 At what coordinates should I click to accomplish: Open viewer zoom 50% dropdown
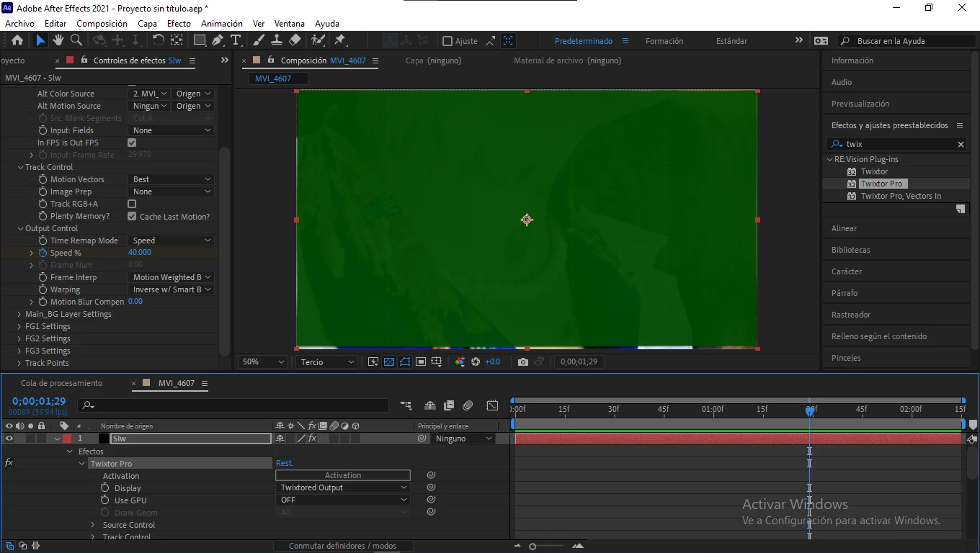point(264,361)
